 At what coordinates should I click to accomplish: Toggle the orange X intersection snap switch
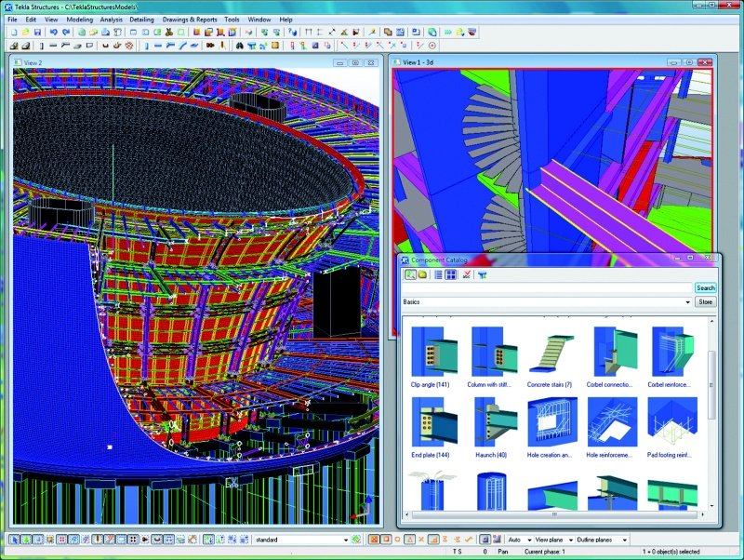pyautogui.click(x=421, y=540)
